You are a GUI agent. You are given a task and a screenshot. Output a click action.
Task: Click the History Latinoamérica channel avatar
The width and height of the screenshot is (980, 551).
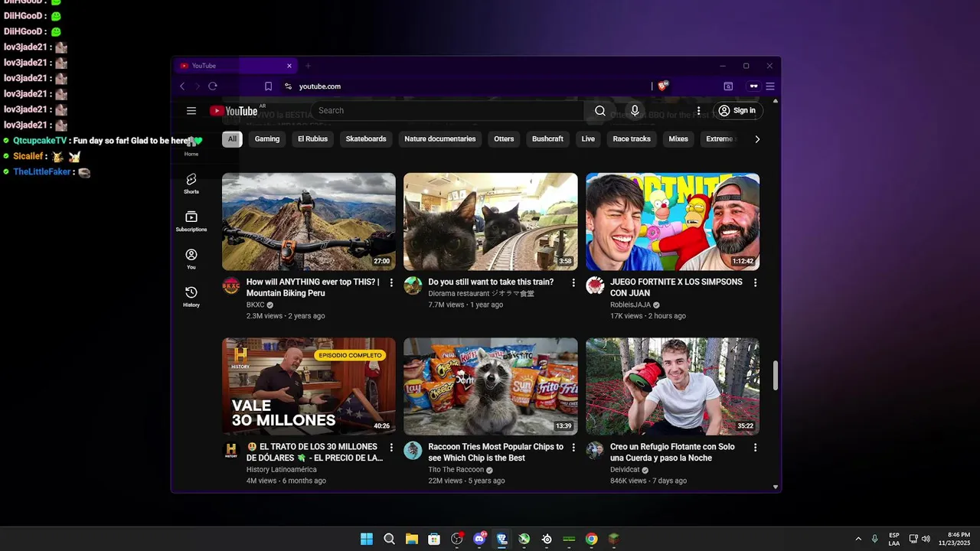[231, 451]
